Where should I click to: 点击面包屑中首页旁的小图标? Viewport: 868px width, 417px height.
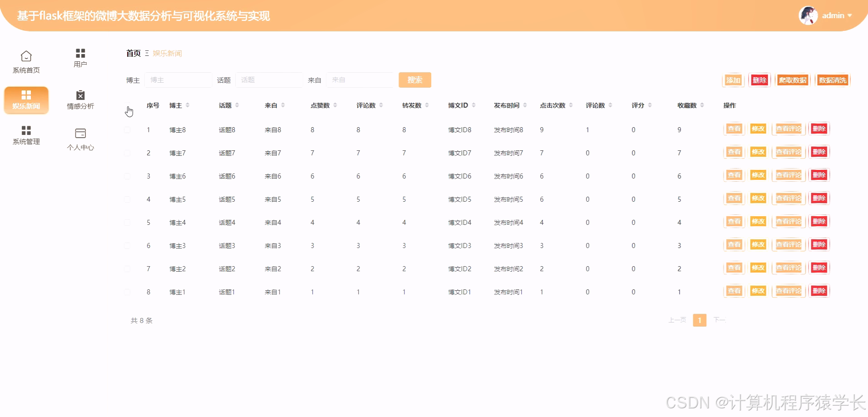[x=146, y=53]
